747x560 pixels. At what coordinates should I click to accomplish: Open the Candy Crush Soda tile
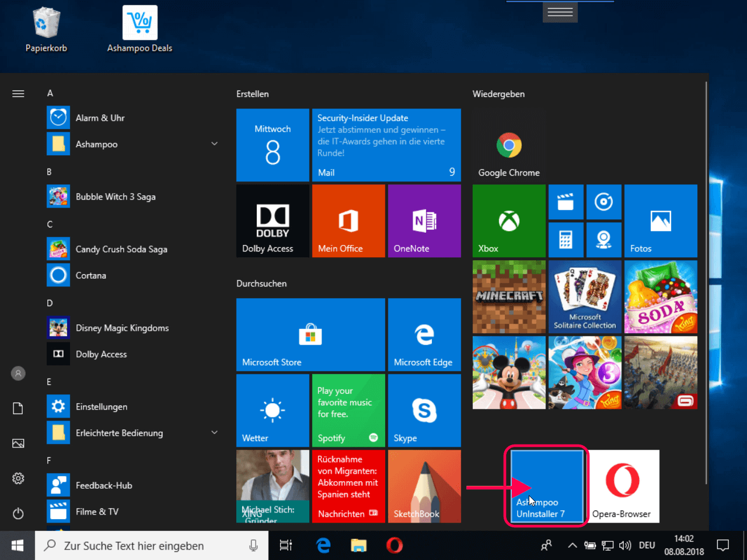(661, 297)
